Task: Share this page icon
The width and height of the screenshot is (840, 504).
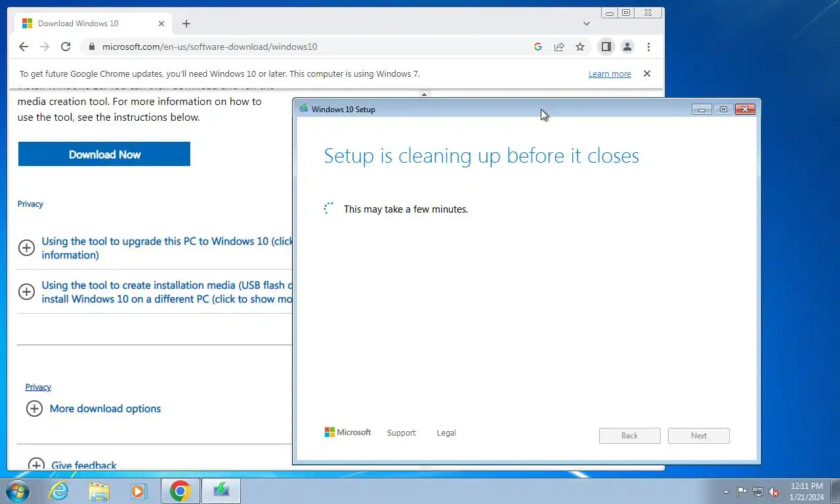Action: pos(559,47)
